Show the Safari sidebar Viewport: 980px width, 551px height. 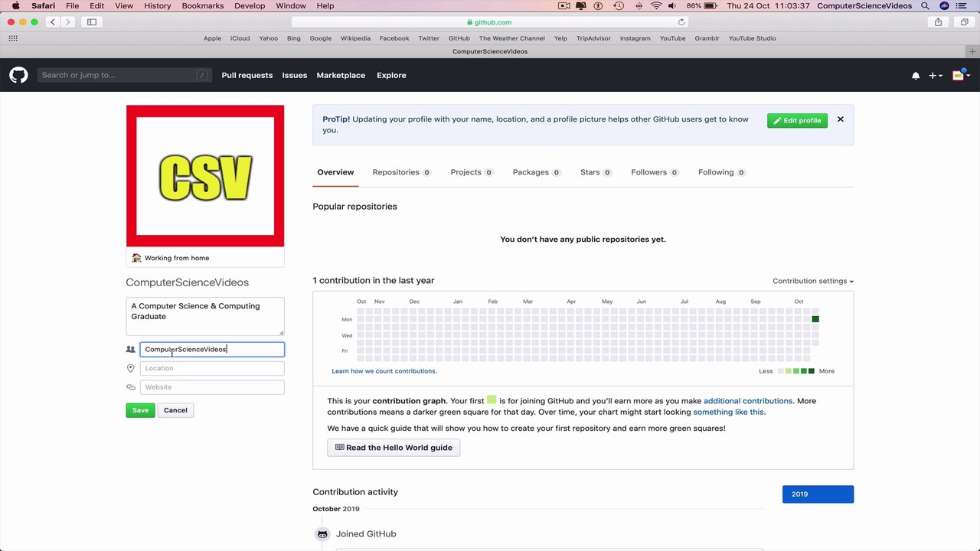[x=92, y=22]
